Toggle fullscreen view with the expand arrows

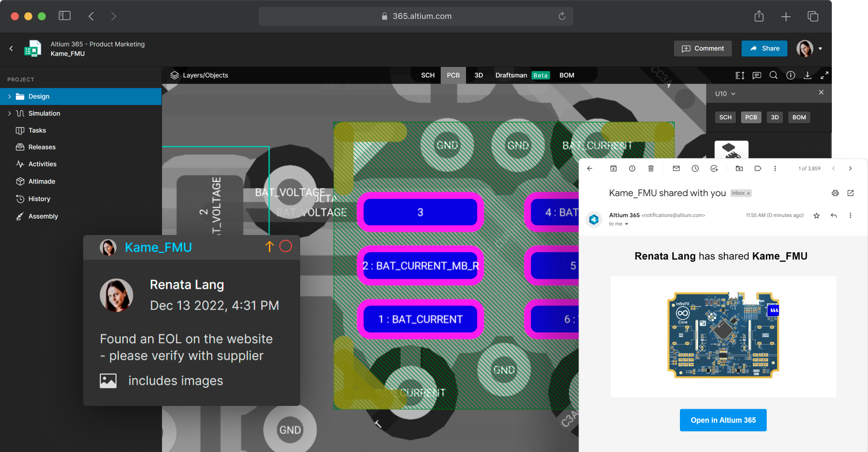click(825, 75)
